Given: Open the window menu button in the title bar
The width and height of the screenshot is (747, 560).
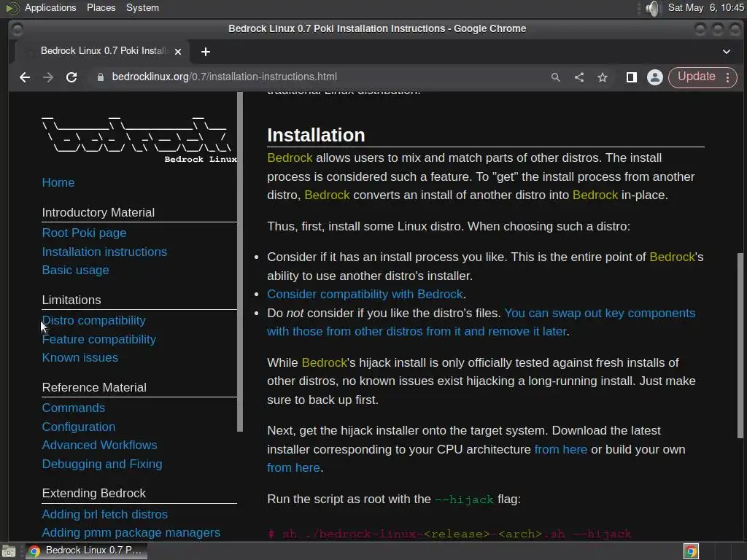Looking at the screenshot, I should [17, 29].
